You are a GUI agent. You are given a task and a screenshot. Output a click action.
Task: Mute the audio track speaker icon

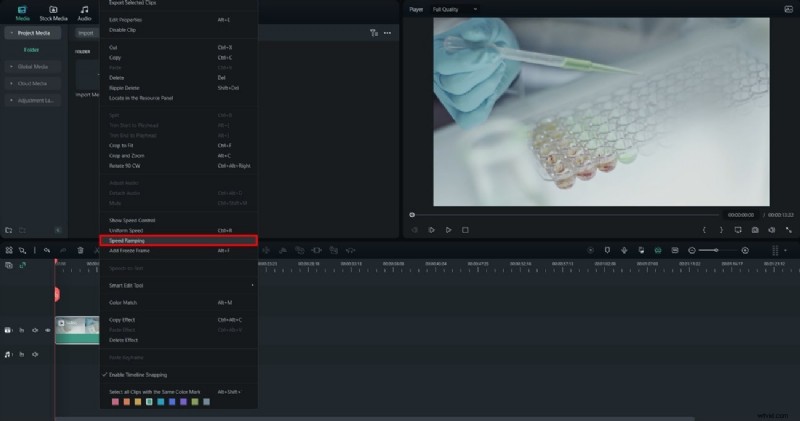(x=35, y=354)
